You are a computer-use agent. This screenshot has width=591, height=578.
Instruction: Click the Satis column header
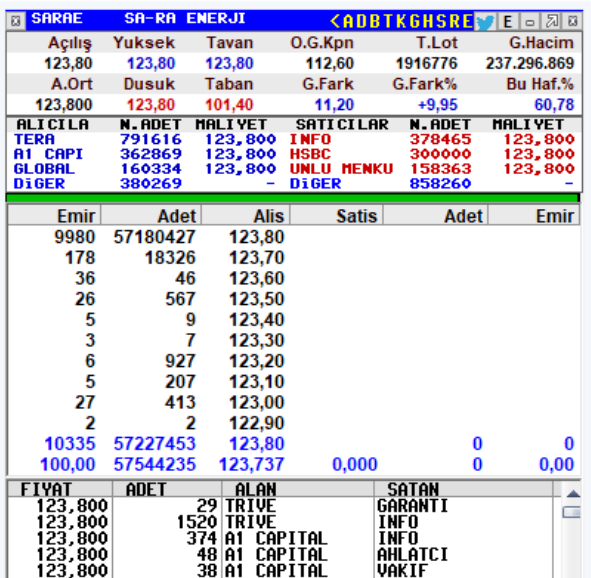pyautogui.click(x=336, y=216)
